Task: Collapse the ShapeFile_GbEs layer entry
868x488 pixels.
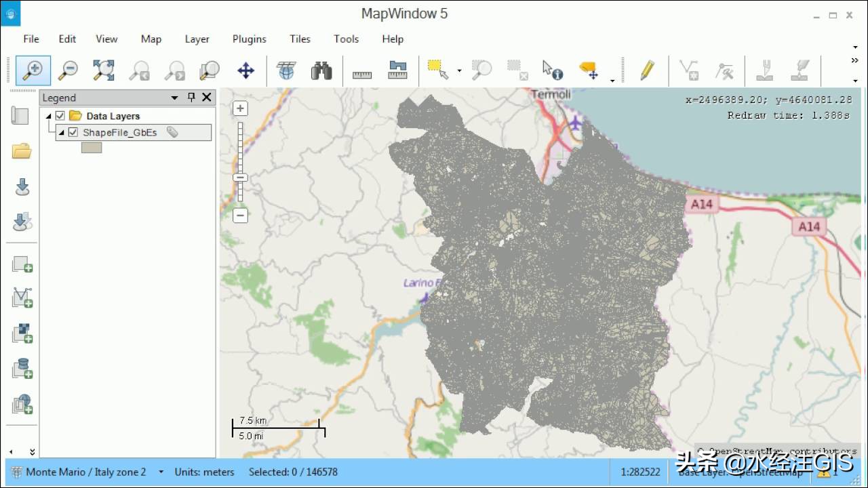Action: (x=62, y=132)
